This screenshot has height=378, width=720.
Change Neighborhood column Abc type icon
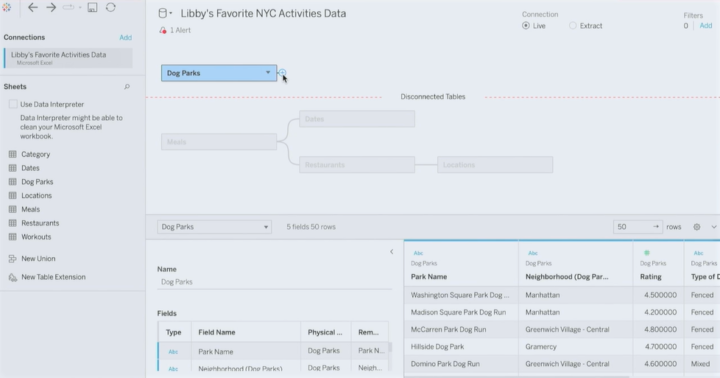(x=533, y=253)
